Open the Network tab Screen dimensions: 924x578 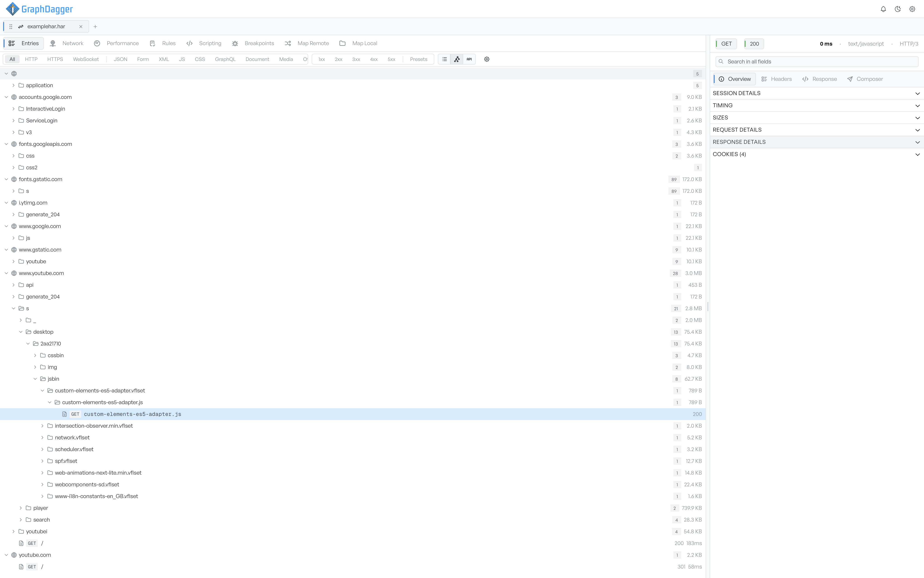point(67,43)
